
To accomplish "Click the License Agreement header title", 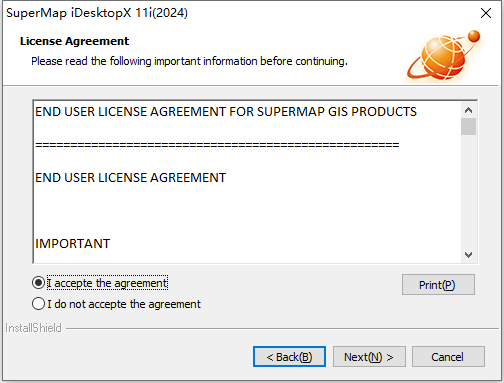I will (74, 41).
